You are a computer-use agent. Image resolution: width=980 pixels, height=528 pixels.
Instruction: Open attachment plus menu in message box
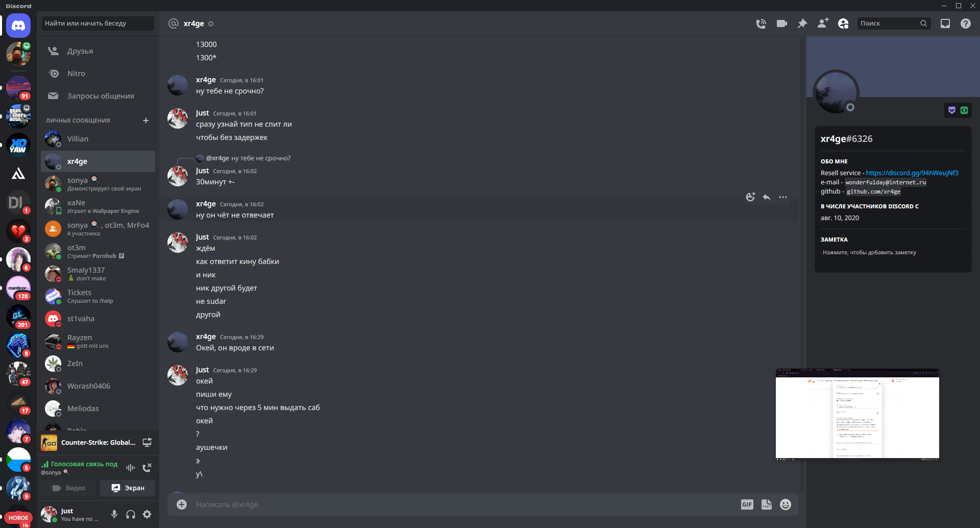click(x=182, y=505)
